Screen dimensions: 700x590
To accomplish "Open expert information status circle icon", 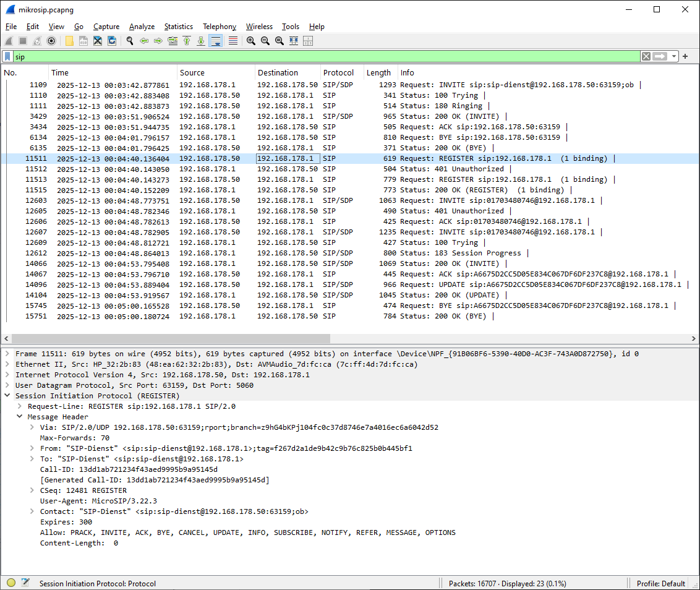I will click(11, 583).
